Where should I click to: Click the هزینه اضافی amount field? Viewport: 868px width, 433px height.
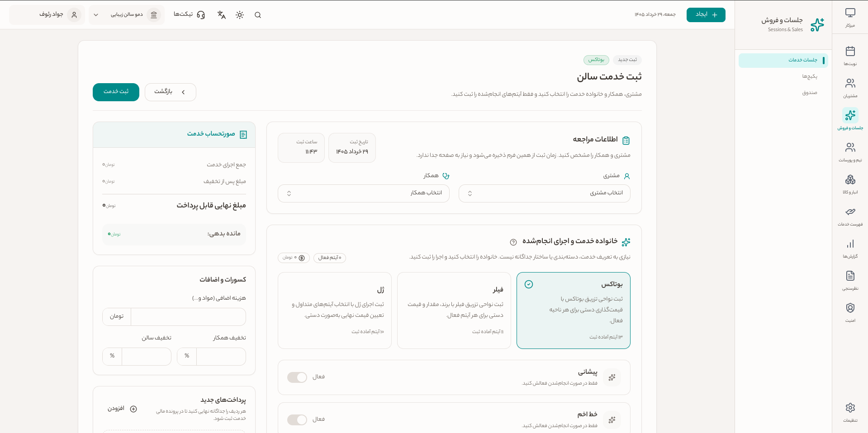tap(189, 317)
